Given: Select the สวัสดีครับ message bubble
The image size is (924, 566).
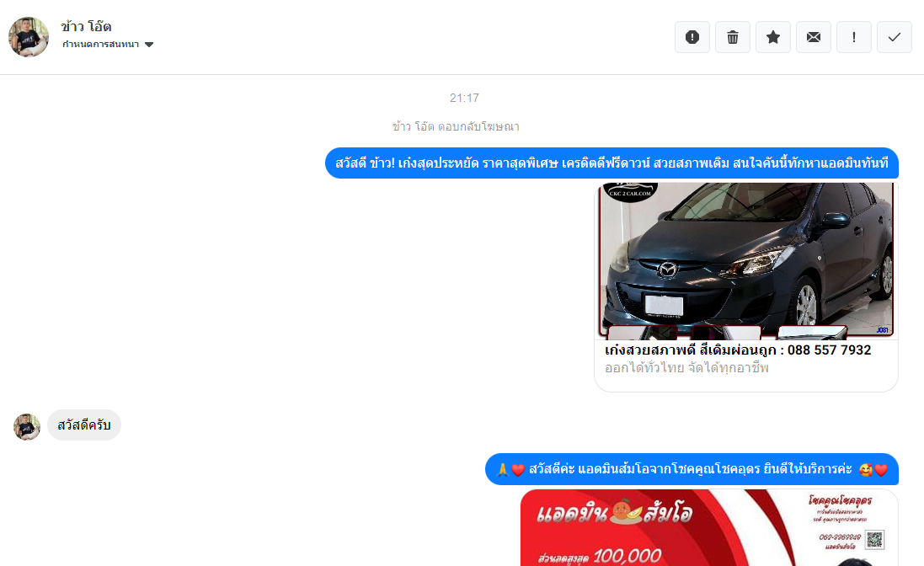Looking at the screenshot, I should pos(84,425).
